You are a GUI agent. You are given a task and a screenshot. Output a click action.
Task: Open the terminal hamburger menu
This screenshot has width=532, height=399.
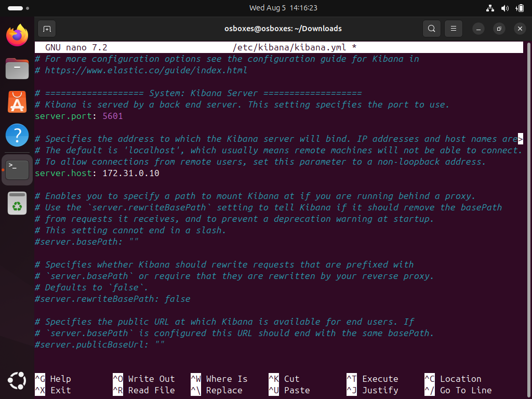453,29
